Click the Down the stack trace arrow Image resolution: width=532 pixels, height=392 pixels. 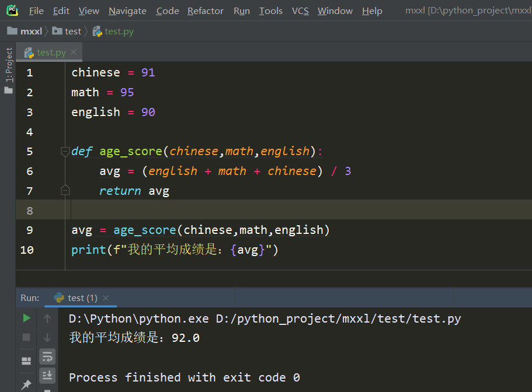point(47,337)
